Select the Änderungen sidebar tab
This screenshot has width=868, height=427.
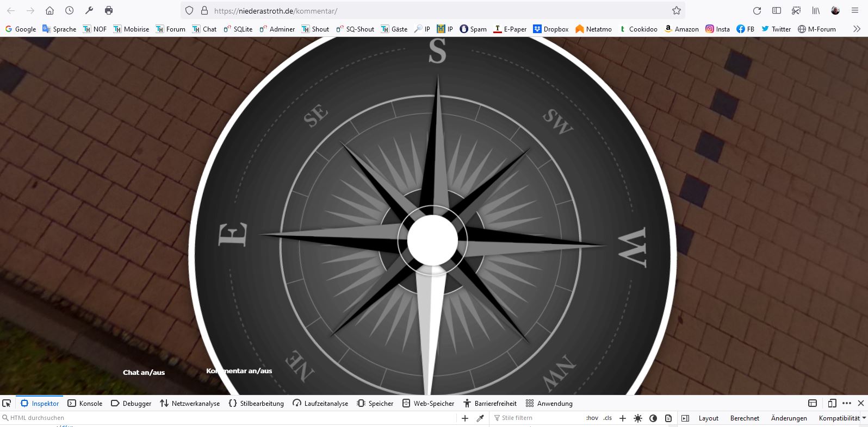[789, 418]
